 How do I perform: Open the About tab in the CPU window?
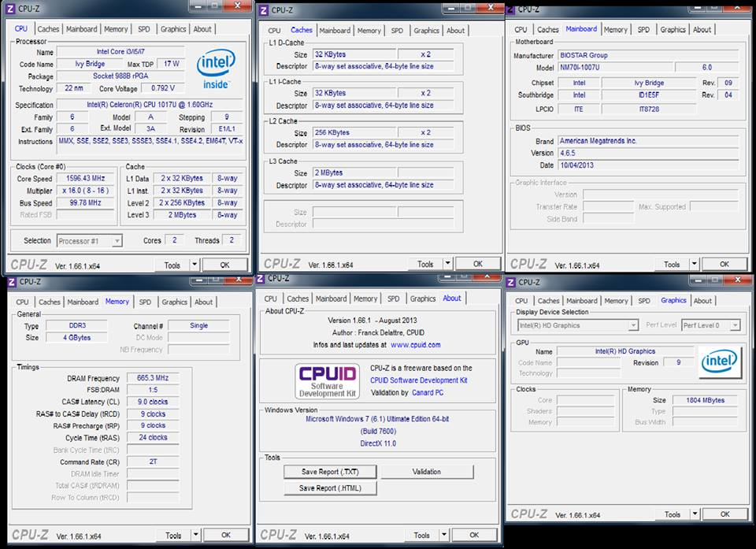(x=202, y=29)
